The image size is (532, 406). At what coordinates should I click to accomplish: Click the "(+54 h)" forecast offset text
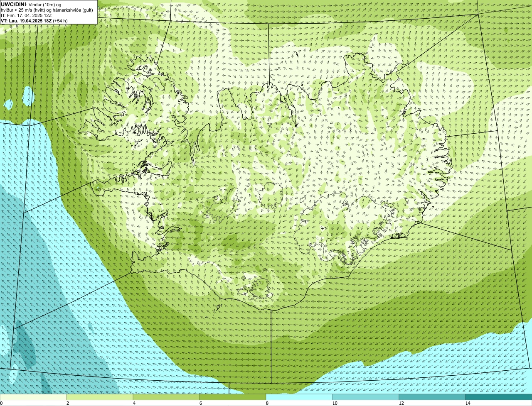pyautogui.click(x=60, y=21)
